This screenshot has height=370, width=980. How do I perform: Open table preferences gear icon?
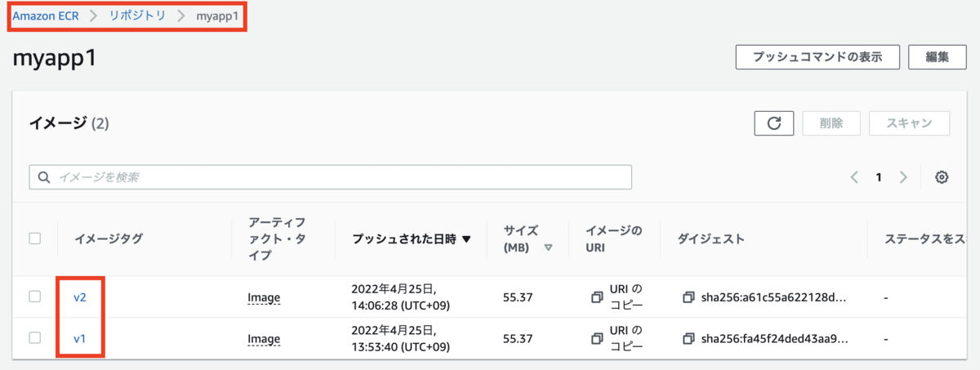coord(942,177)
